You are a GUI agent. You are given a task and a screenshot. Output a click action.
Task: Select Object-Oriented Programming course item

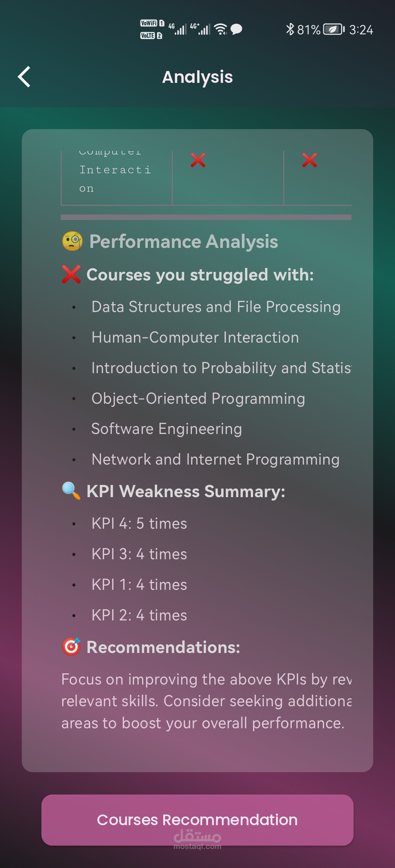pyautogui.click(x=198, y=398)
